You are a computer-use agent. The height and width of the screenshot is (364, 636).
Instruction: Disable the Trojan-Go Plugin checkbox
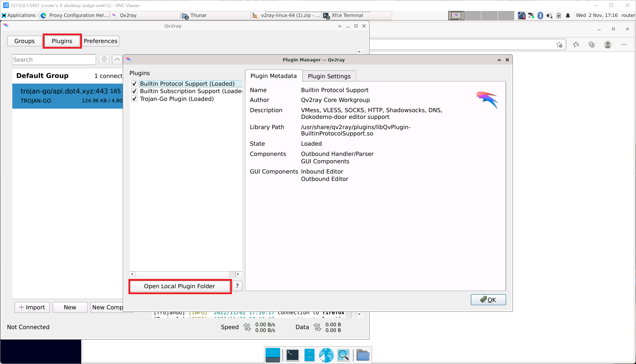(134, 99)
